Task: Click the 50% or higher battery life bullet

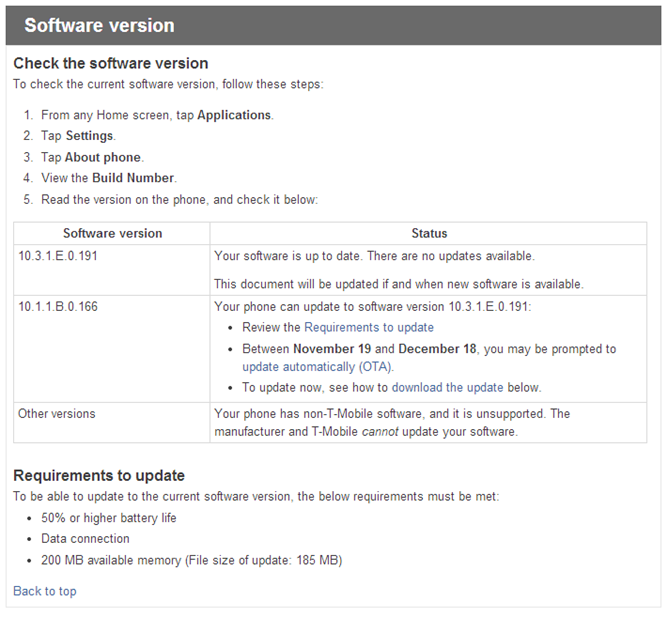Action: coord(110,518)
